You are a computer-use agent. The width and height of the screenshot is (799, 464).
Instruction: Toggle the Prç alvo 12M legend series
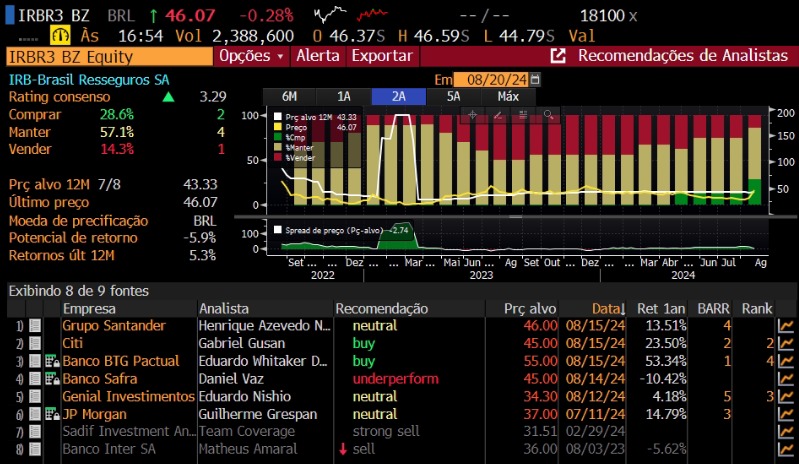278,117
